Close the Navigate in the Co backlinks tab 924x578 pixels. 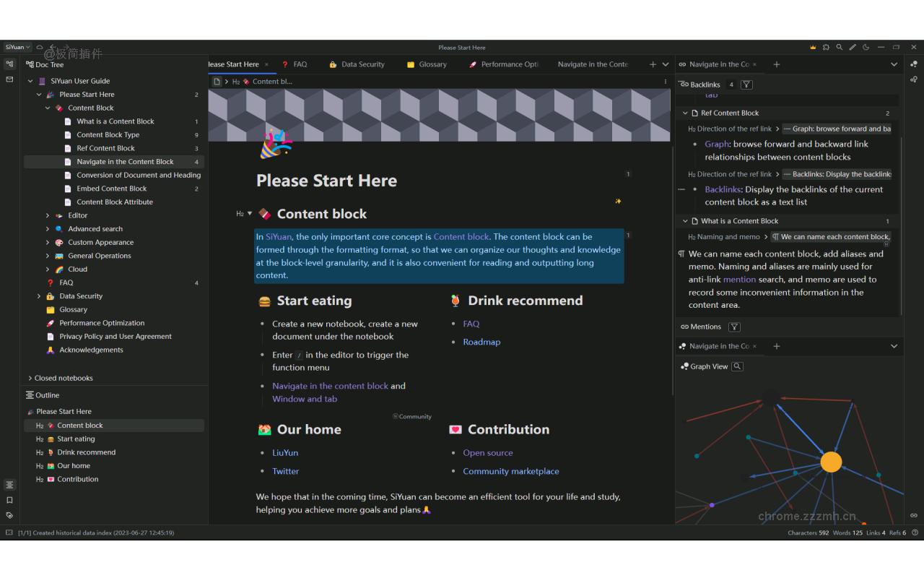[x=754, y=64]
